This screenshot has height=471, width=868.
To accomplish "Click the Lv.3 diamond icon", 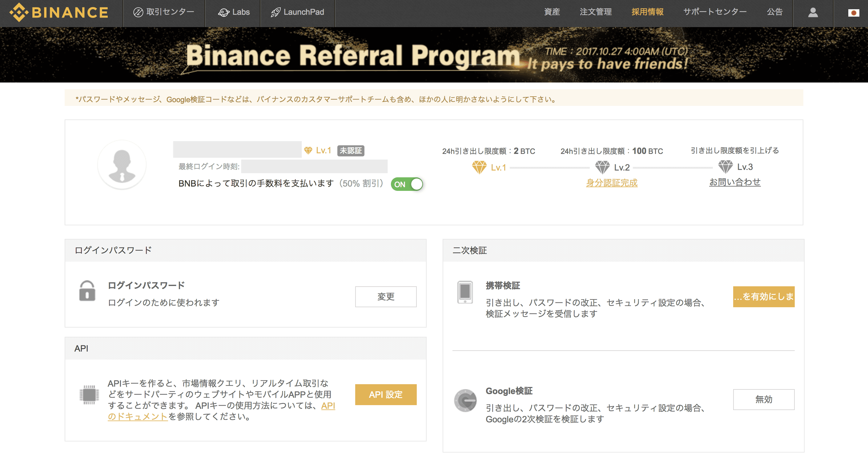I will pos(725,167).
